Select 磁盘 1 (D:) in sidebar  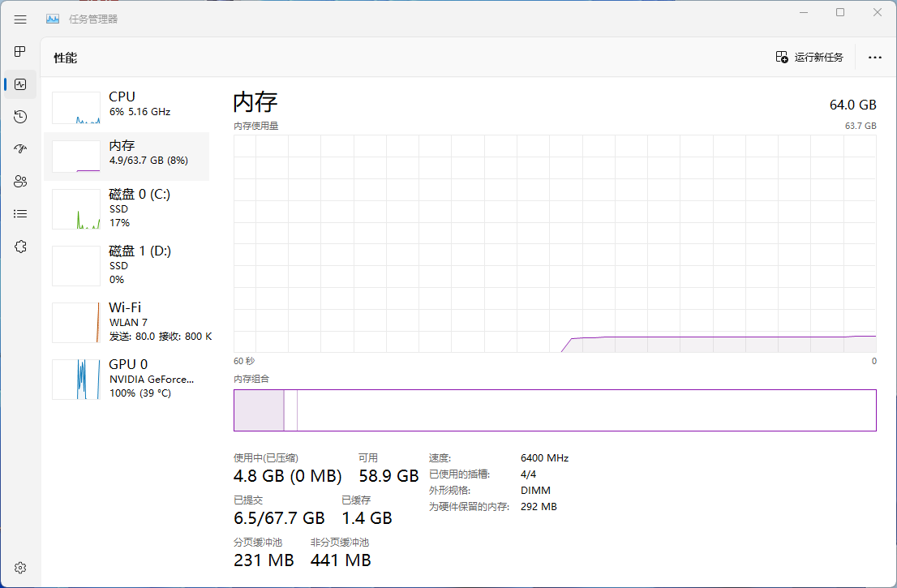(x=127, y=266)
